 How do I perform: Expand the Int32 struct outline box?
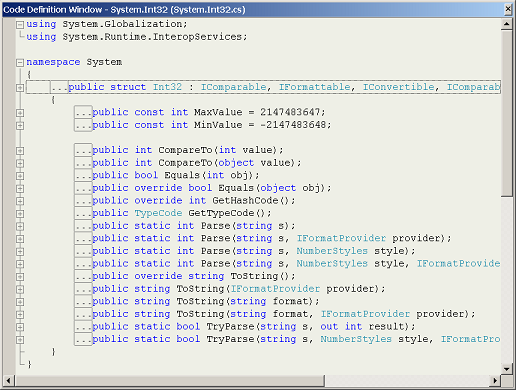(x=20, y=88)
